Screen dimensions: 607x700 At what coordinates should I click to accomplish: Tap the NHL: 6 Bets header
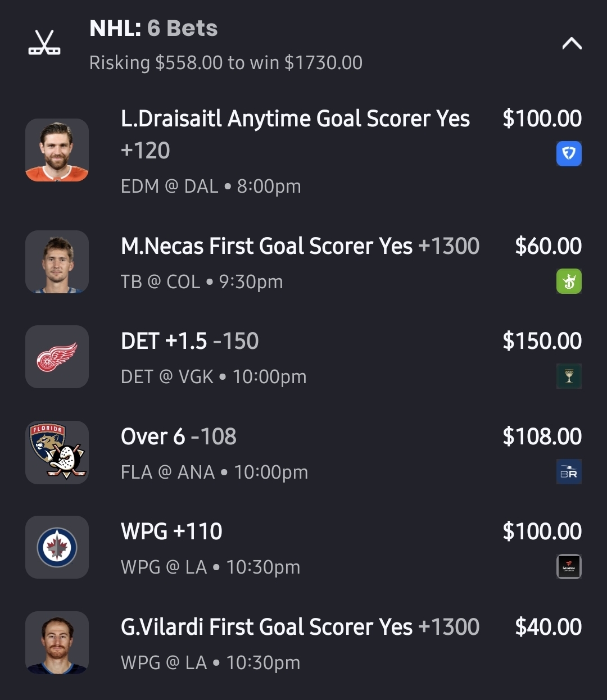click(x=153, y=29)
